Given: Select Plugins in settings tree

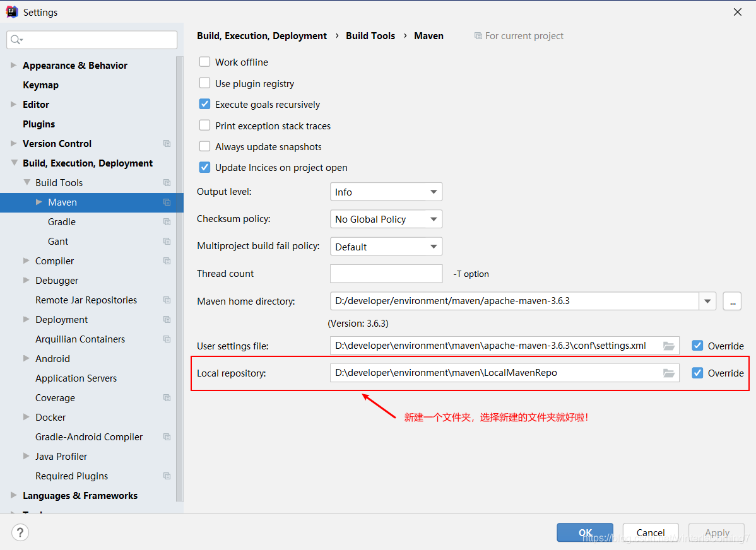Looking at the screenshot, I should (x=38, y=124).
